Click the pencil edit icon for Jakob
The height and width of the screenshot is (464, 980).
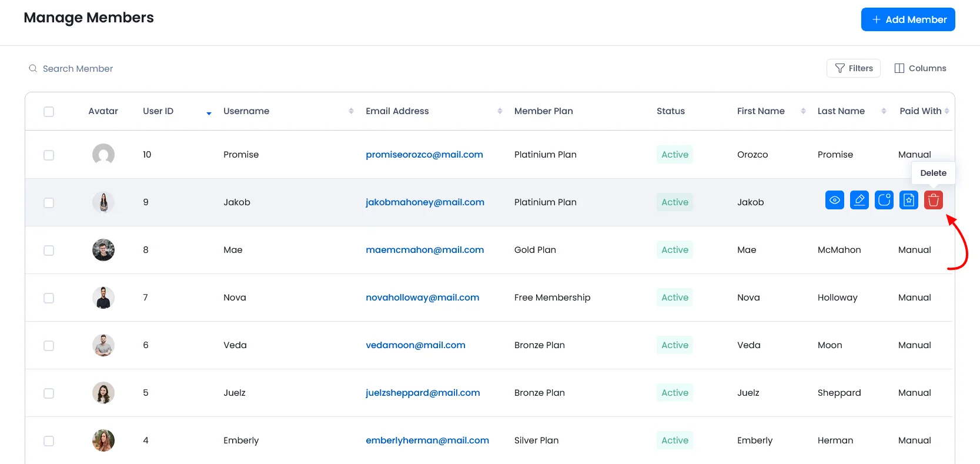tap(859, 200)
